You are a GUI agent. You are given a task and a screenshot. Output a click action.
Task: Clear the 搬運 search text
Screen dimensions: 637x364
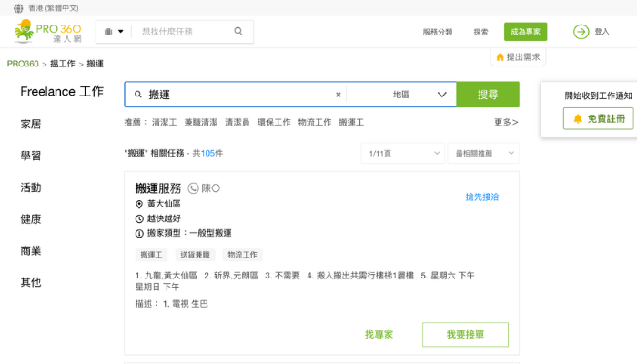pos(338,95)
